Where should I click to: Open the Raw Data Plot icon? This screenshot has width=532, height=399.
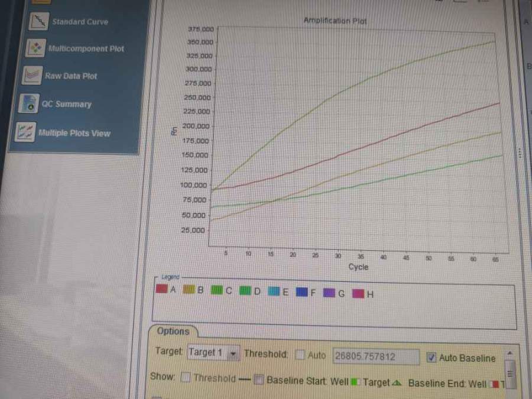click(32, 75)
